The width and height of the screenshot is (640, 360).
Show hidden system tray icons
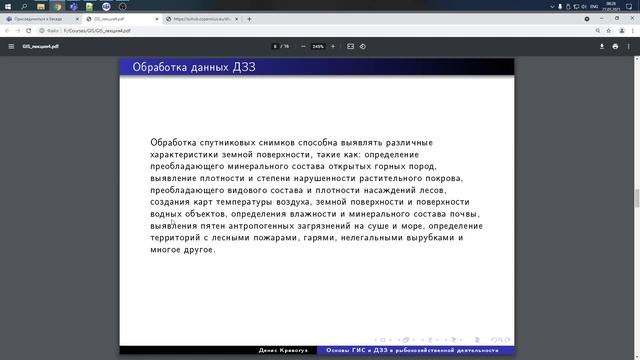pos(552,7)
